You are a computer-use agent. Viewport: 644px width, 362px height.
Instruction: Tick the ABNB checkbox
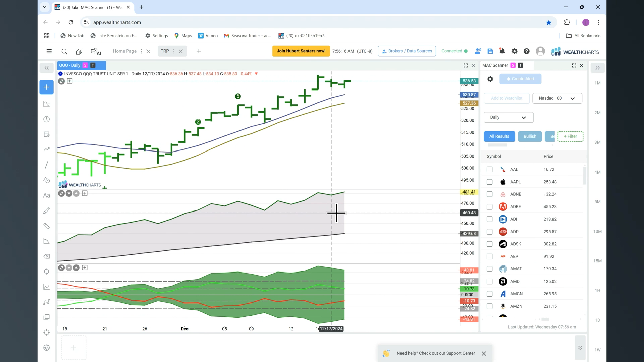pyautogui.click(x=490, y=194)
